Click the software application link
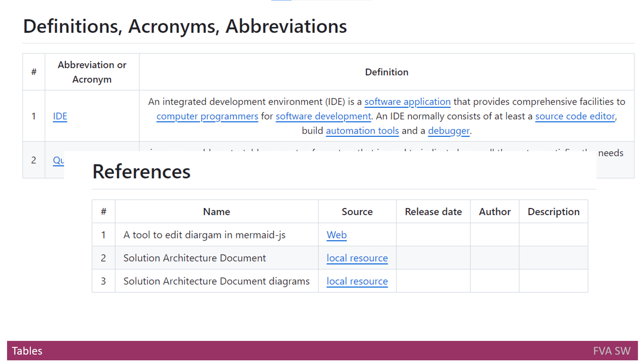The width and height of the screenshot is (644, 362). (407, 102)
